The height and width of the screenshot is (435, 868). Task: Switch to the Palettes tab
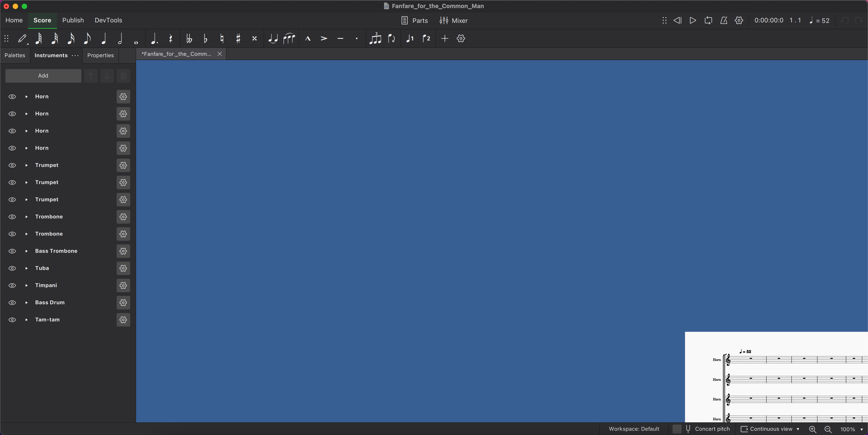(x=15, y=55)
